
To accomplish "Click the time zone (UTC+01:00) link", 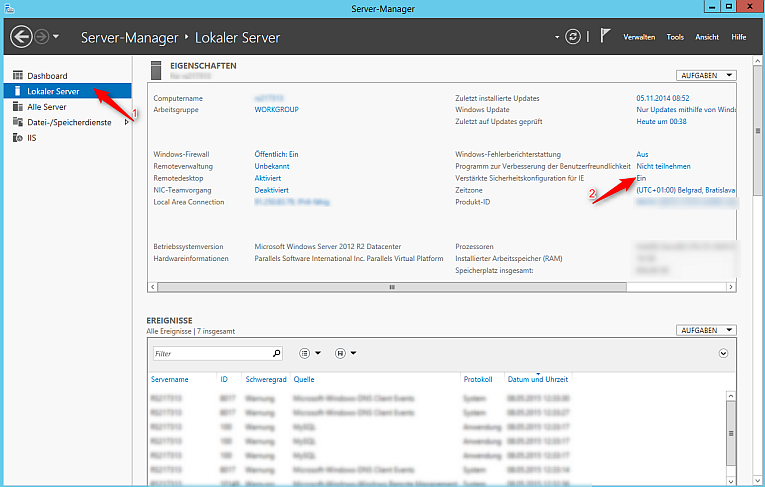I will pos(685,190).
